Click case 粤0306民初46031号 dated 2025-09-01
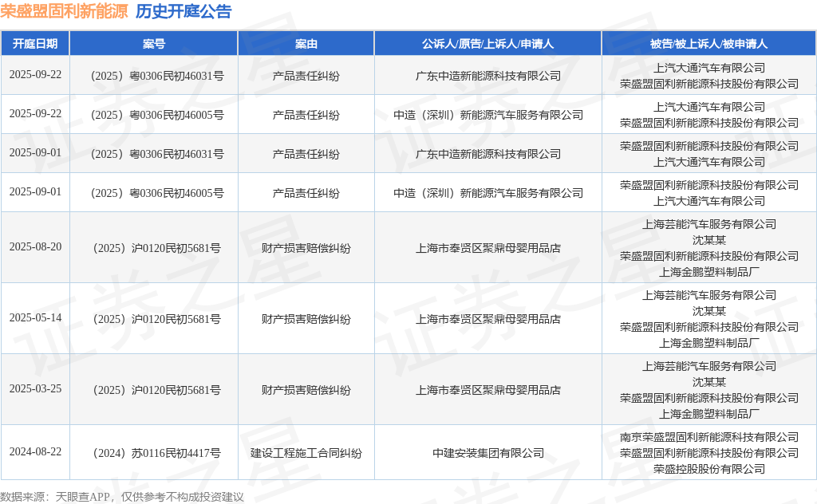The height and width of the screenshot is (504, 817). (x=157, y=154)
